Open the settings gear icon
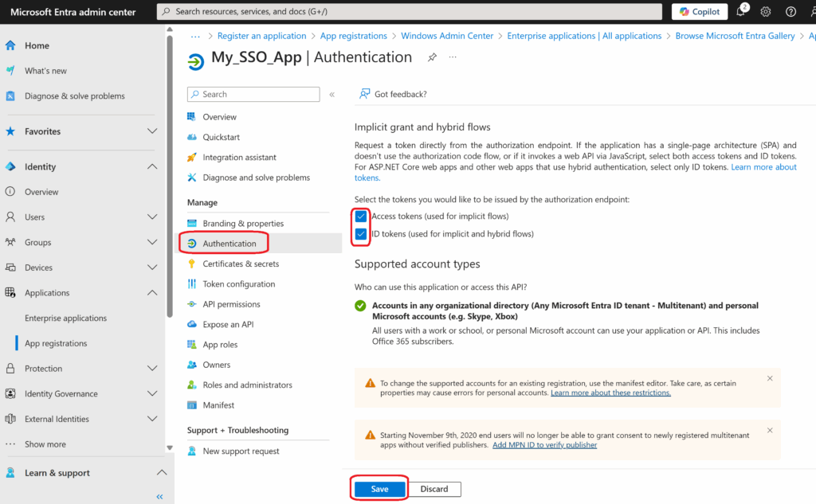 pyautogui.click(x=766, y=11)
